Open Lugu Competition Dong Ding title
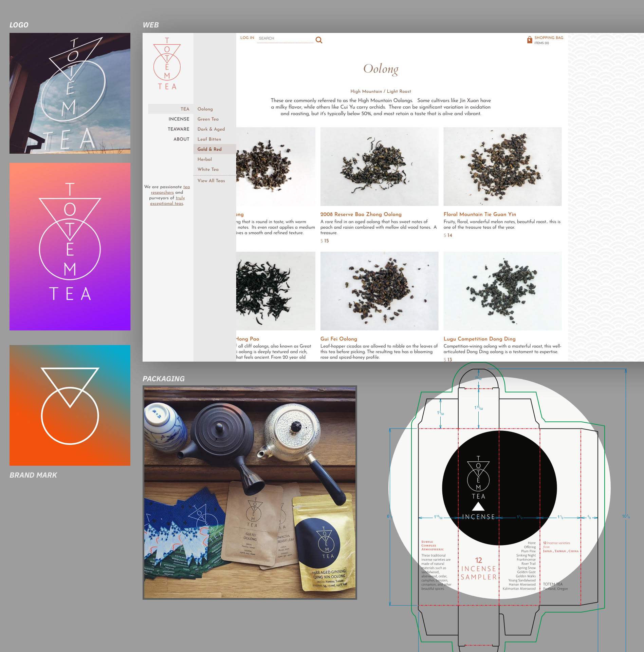Screen dimensions: 644x652 point(479,339)
